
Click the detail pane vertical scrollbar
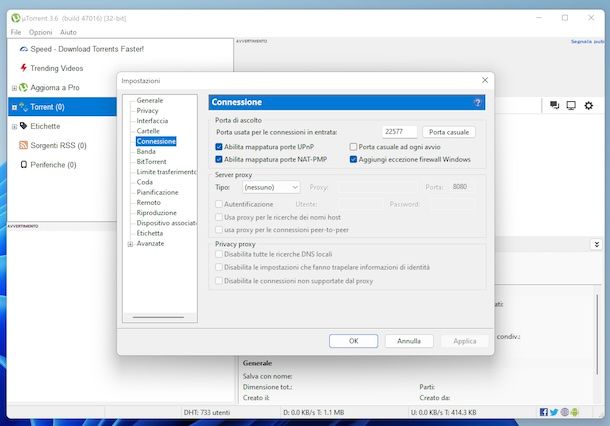[x=597, y=335]
